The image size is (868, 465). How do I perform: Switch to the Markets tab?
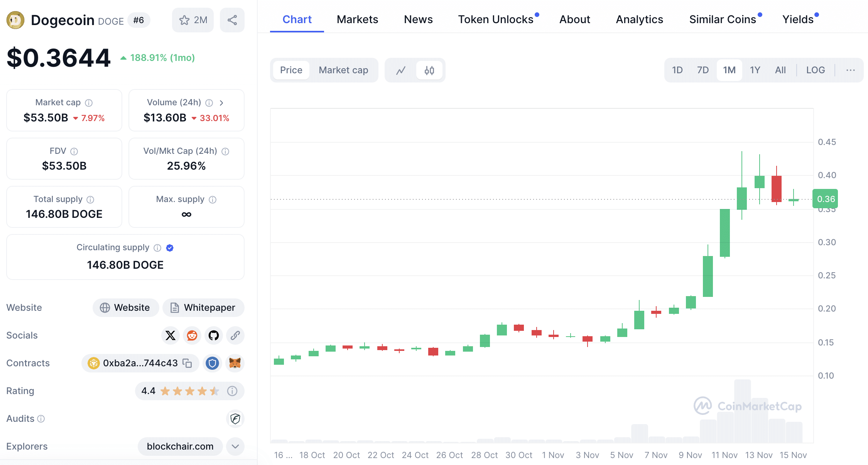(x=358, y=19)
